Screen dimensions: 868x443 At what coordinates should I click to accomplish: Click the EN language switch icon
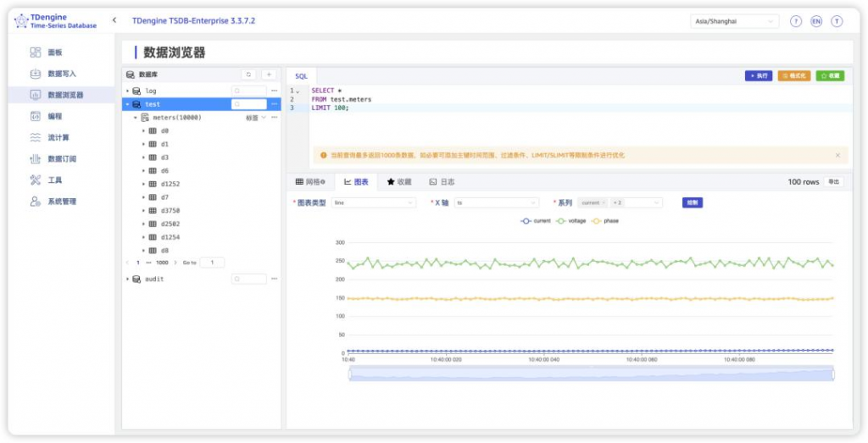(816, 21)
